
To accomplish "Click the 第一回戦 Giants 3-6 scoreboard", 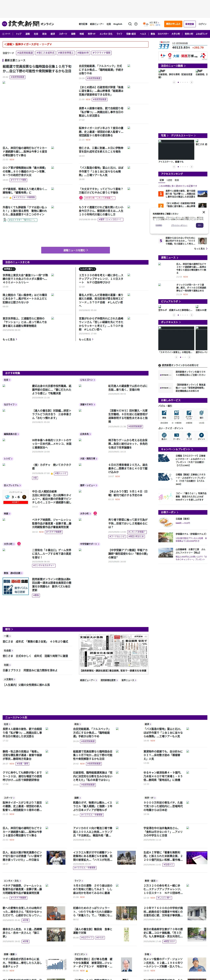I will [x=16, y=497].
